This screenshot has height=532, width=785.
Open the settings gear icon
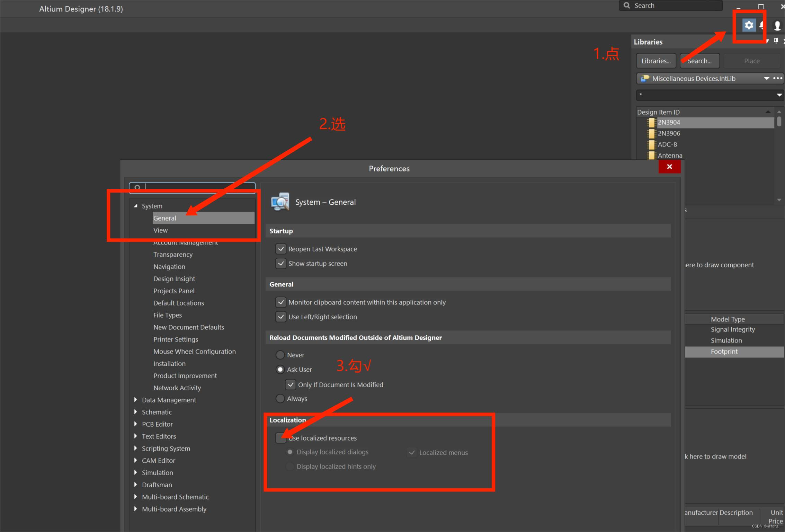click(749, 25)
